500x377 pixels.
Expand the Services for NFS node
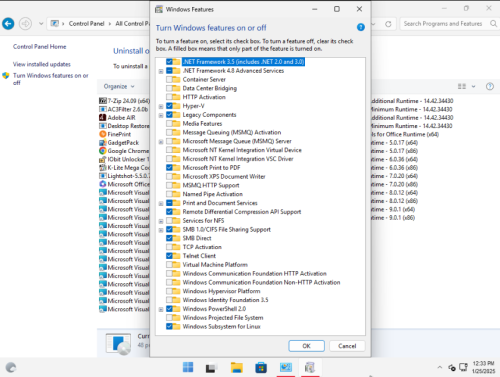click(161, 221)
